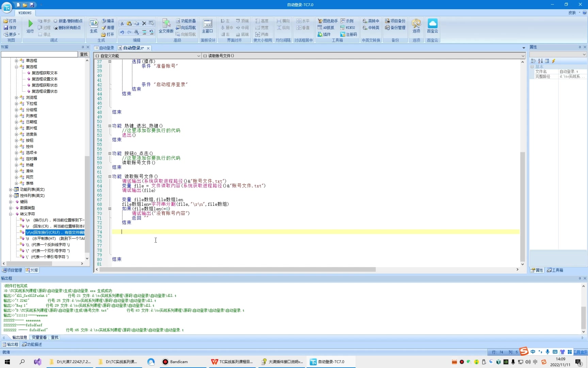Screen dimensions: 588x368
Task: Click the 功能折叠 code folding button
Action: (186, 21)
